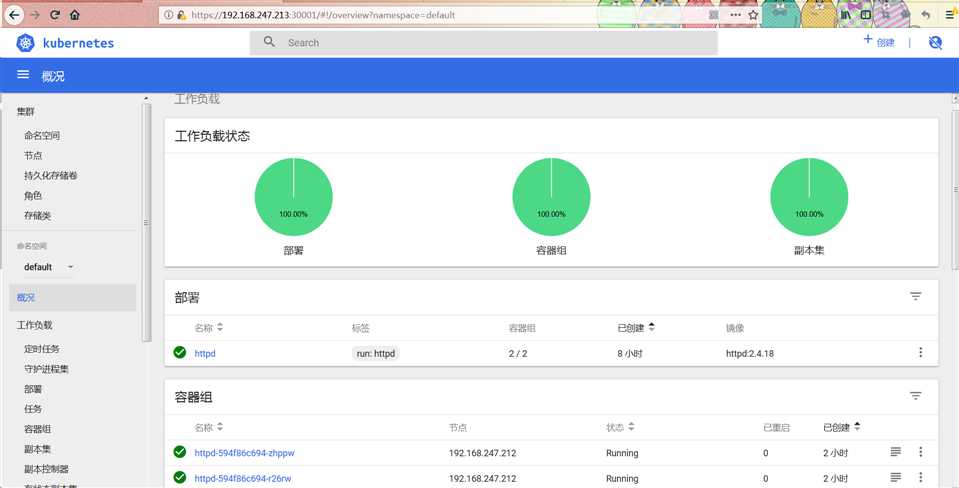Viewport: 959px width, 488px height.
Task: Open 存储类 in the sidebar
Action: (x=37, y=216)
